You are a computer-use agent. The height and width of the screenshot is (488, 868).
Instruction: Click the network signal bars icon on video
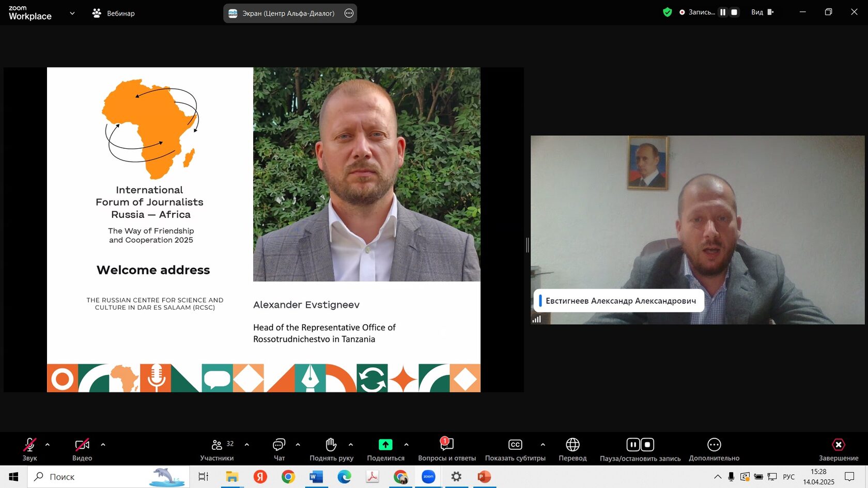pyautogui.click(x=537, y=319)
